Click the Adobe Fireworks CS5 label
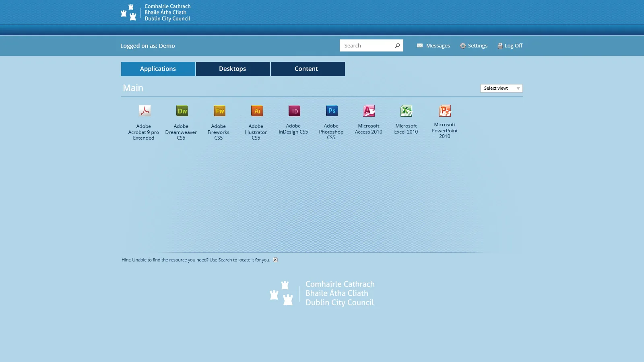 (x=219, y=132)
